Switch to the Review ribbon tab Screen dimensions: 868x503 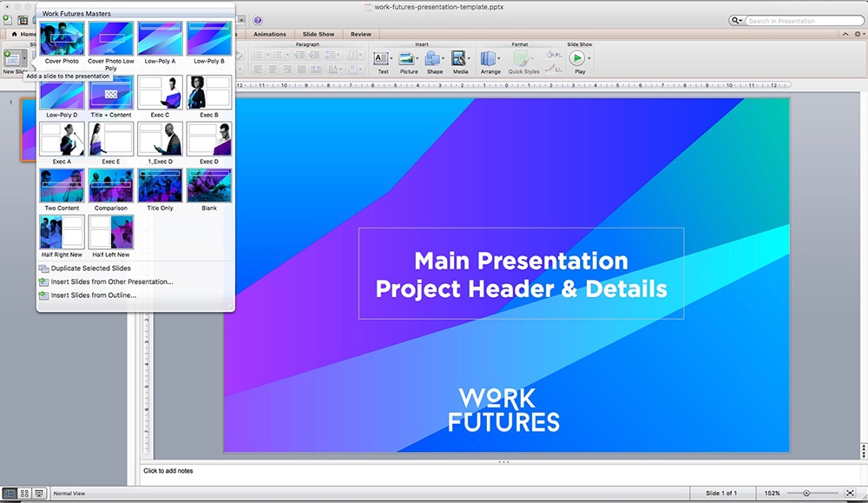[x=360, y=34]
